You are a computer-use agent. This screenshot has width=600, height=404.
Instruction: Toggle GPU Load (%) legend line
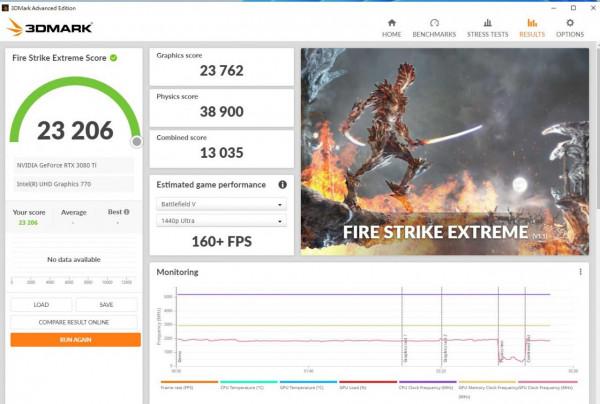click(368, 384)
